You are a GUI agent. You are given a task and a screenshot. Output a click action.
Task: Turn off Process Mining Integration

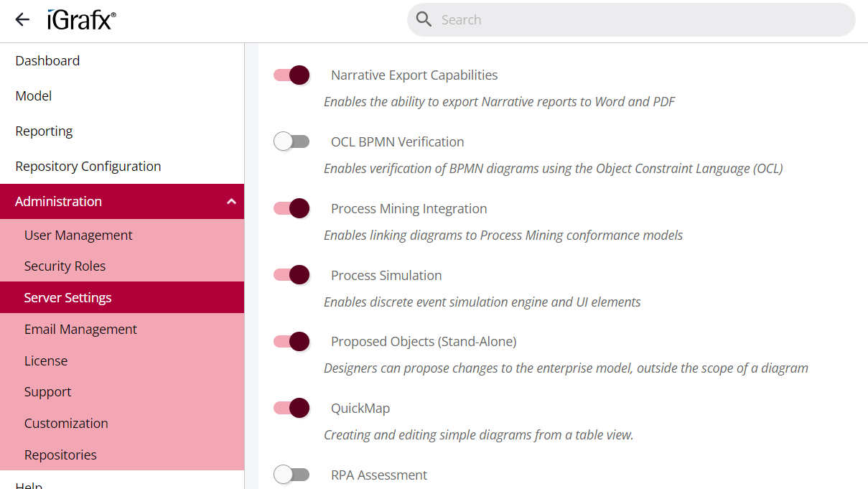291,209
